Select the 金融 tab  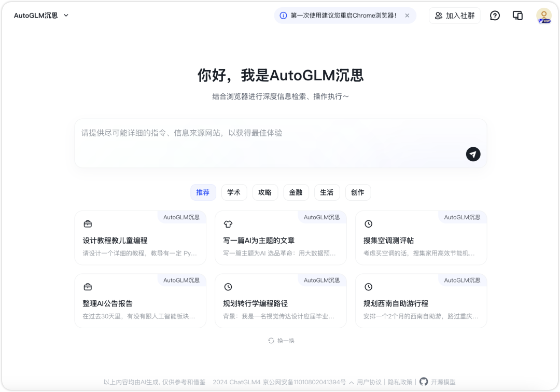pos(296,192)
